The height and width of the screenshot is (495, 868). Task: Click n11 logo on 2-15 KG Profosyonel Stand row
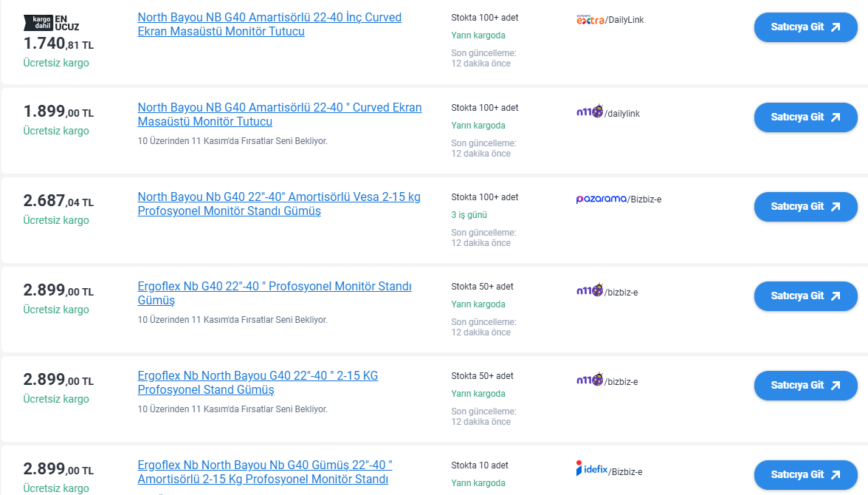[x=590, y=380]
